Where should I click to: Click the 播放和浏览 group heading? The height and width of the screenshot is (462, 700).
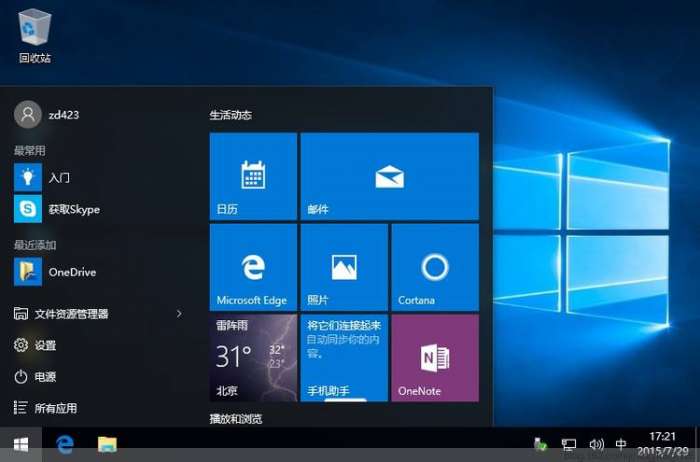(x=236, y=419)
